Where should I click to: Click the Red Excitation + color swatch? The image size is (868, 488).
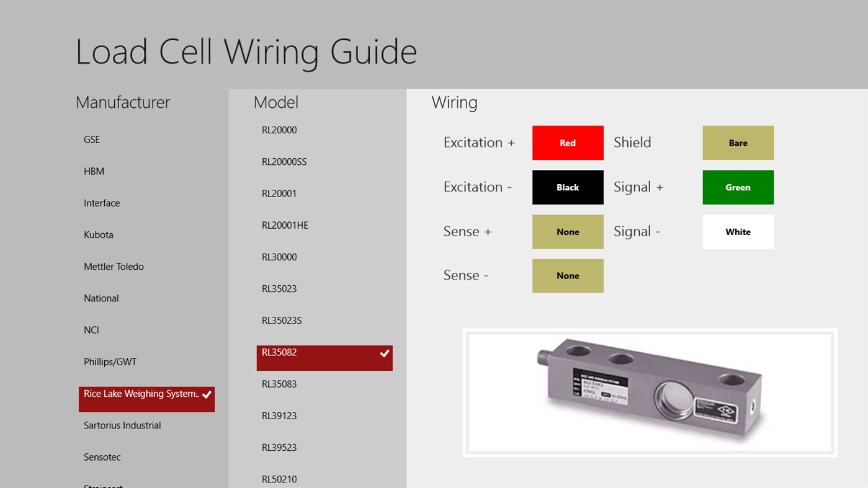567,143
